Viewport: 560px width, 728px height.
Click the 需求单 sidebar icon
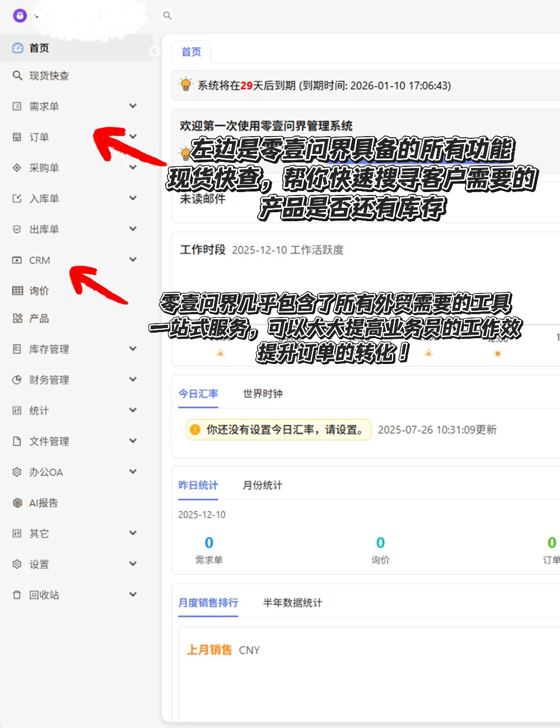[17, 106]
